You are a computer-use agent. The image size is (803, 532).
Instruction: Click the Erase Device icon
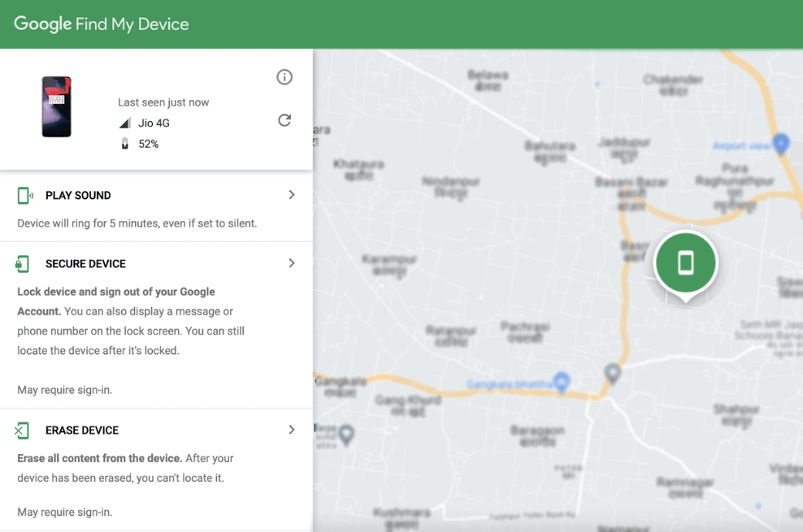22,430
